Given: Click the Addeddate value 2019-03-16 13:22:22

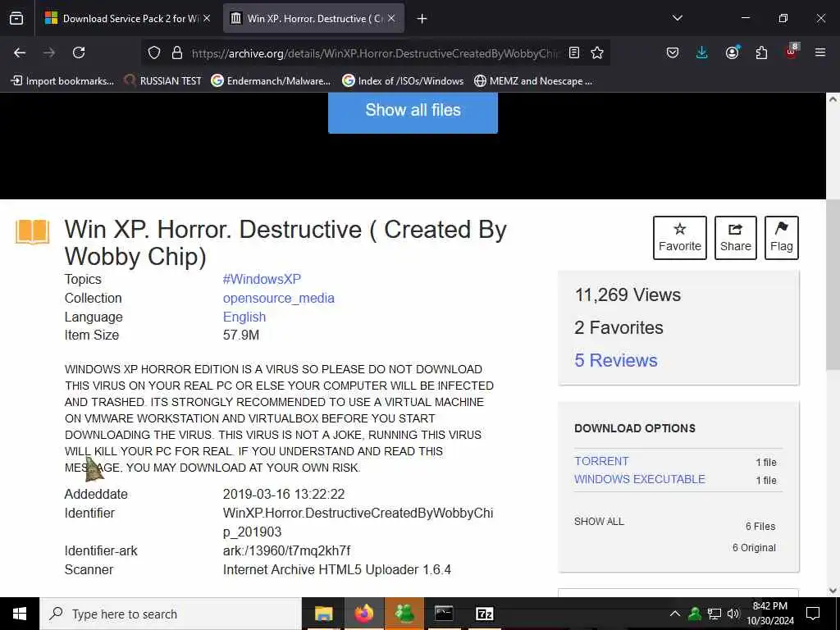Looking at the screenshot, I should [x=284, y=494].
